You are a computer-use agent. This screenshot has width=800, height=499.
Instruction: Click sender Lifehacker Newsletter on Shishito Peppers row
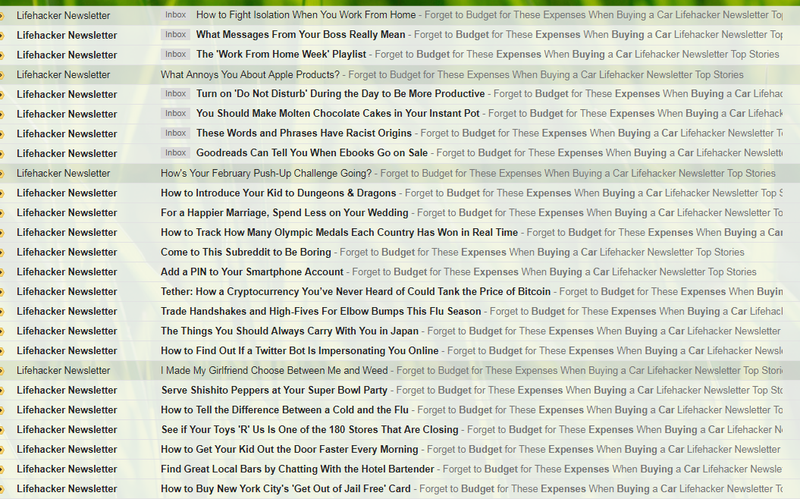point(67,390)
